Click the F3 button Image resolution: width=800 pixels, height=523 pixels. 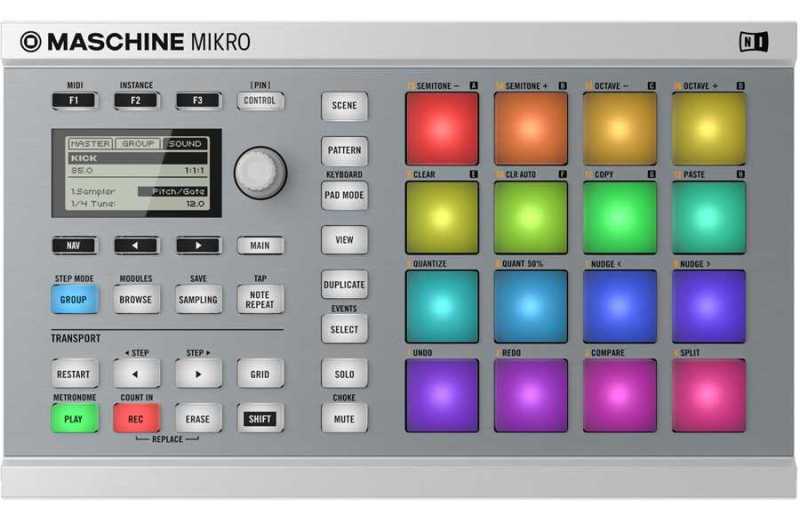click(198, 101)
